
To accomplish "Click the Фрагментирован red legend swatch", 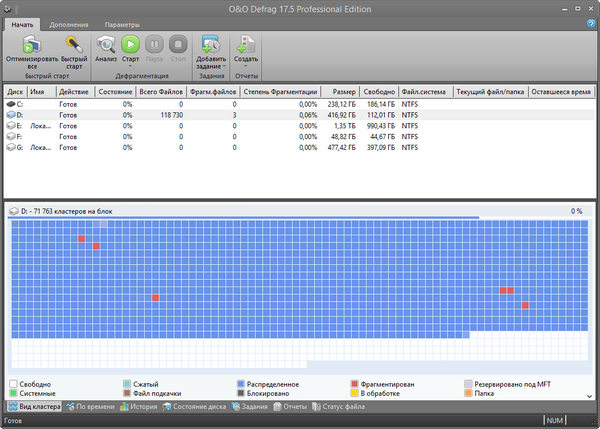I will tap(355, 384).
